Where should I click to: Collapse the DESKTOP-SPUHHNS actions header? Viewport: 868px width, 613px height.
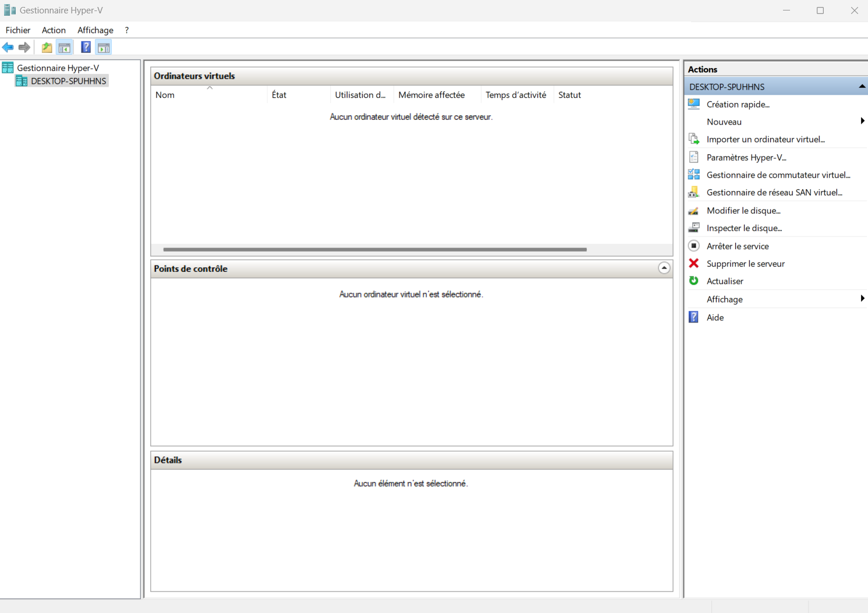point(862,87)
